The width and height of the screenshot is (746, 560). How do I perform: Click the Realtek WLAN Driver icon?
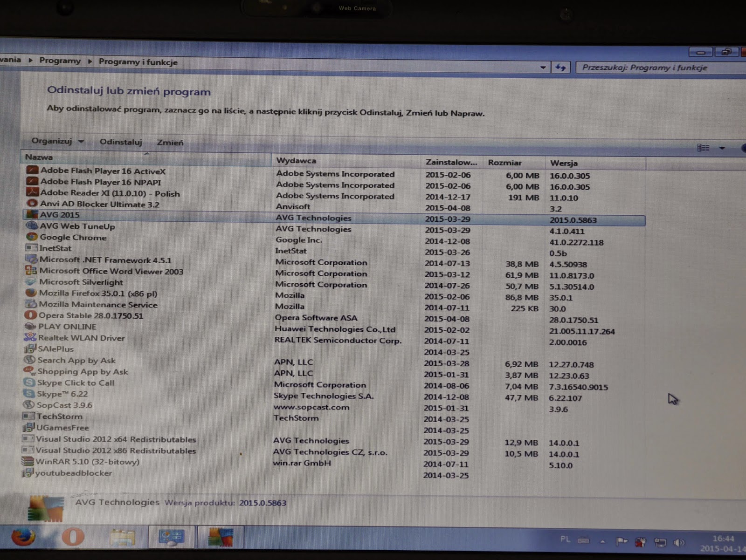(x=30, y=337)
